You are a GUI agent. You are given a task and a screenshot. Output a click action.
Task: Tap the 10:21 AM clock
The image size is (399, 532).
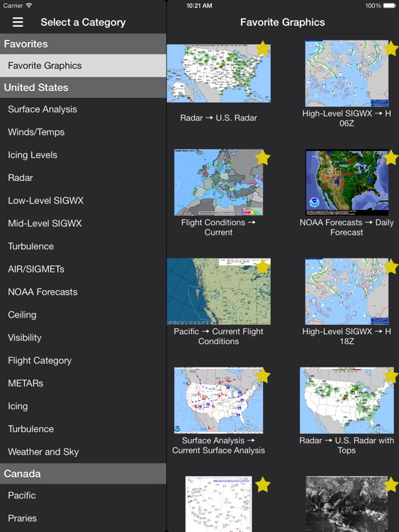[199, 6]
